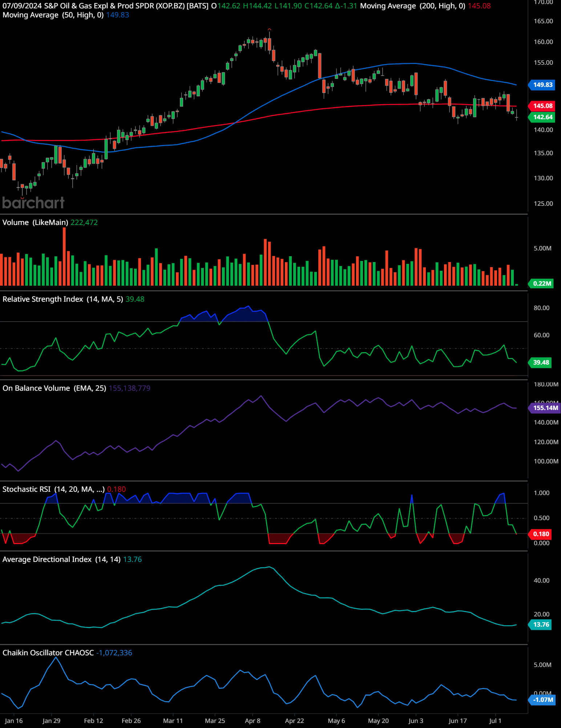The height and width of the screenshot is (728, 561).
Task: Click the 120.00M On Balance Volume axis label
Action: click(546, 442)
